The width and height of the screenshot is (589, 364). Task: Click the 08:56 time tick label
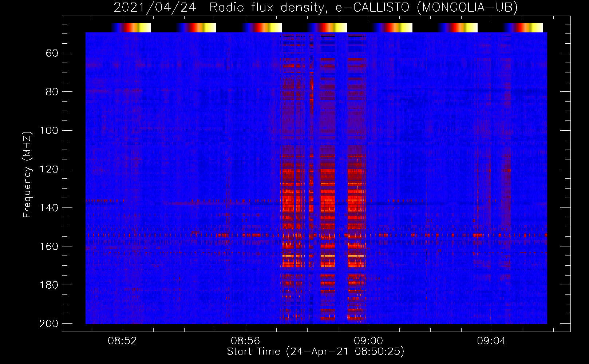(x=246, y=341)
